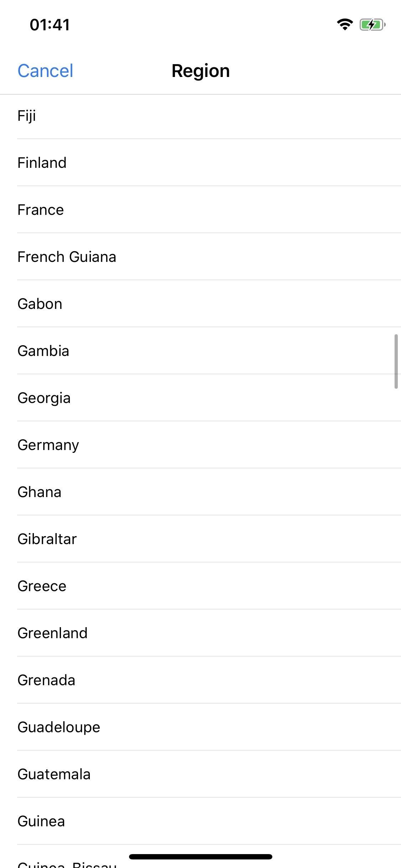Select Ghana in the region list
Screen dimensions: 401x868
pyautogui.click(x=200, y=492)
